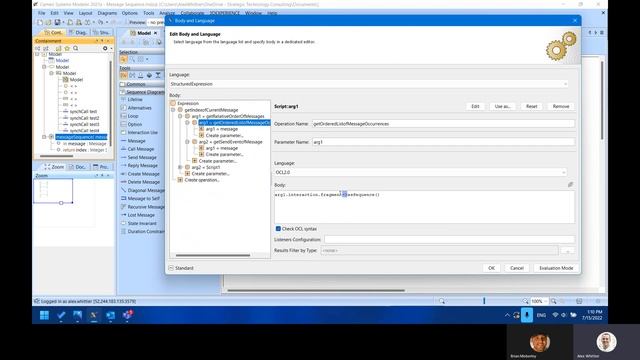Select synchCall test2 in containment tree

[84, 118]
